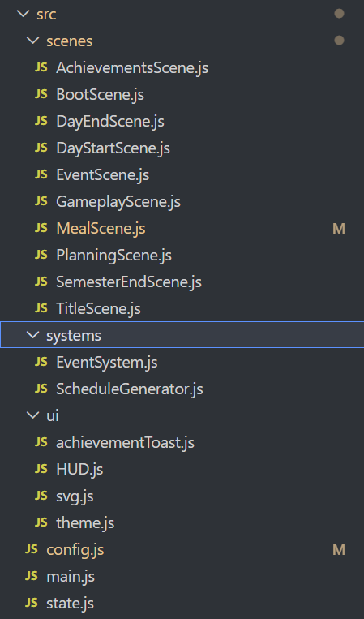Screen dimensions: 364x619
Task: Click the JS icon next to config.js
Action: point(32,549)
